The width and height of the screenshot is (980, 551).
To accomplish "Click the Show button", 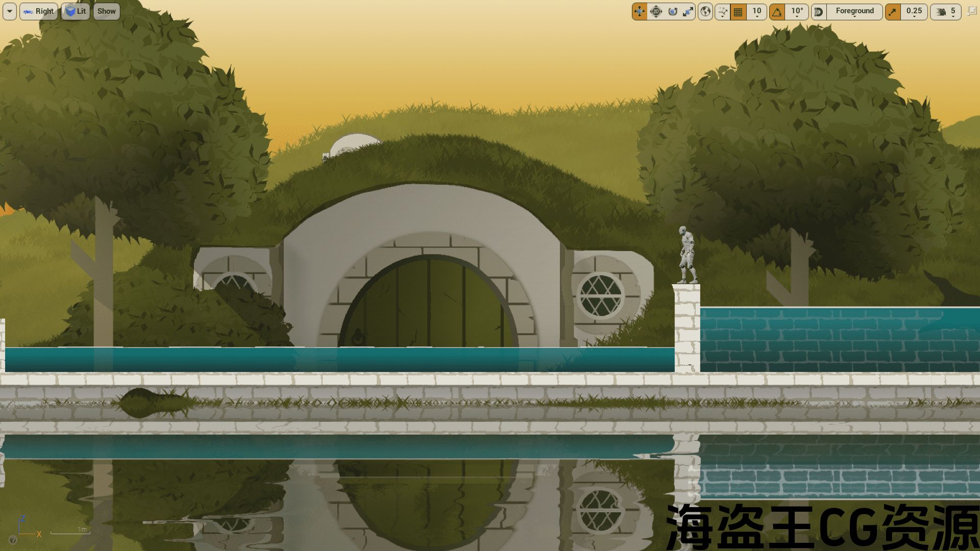I will tap(107, 11).
